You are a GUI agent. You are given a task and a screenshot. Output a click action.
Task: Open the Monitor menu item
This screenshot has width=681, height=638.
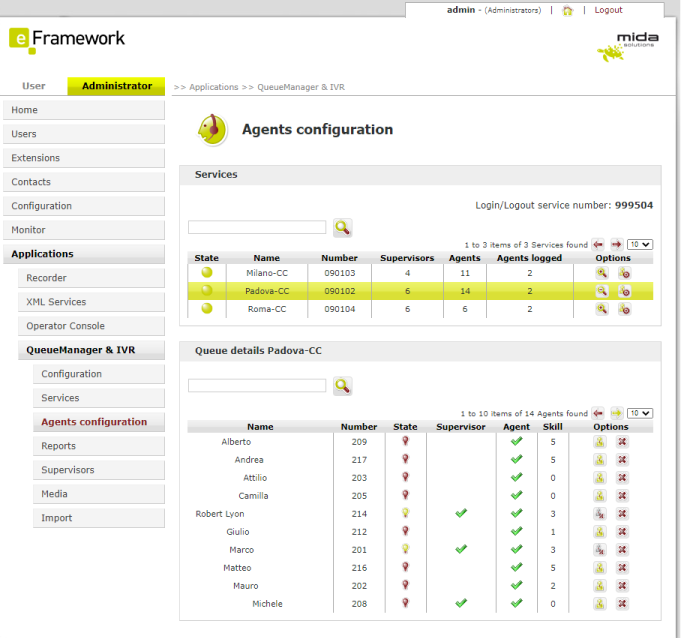coord(84,230)
